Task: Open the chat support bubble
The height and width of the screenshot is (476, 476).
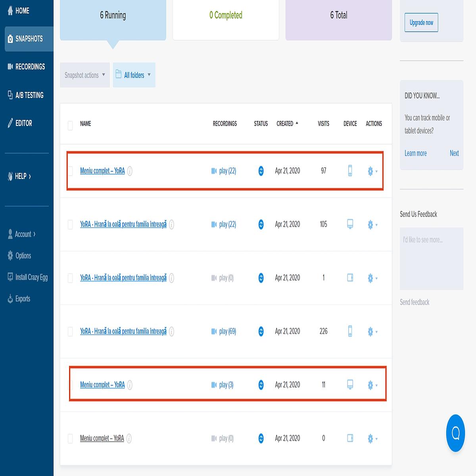Action: [455, 433]
